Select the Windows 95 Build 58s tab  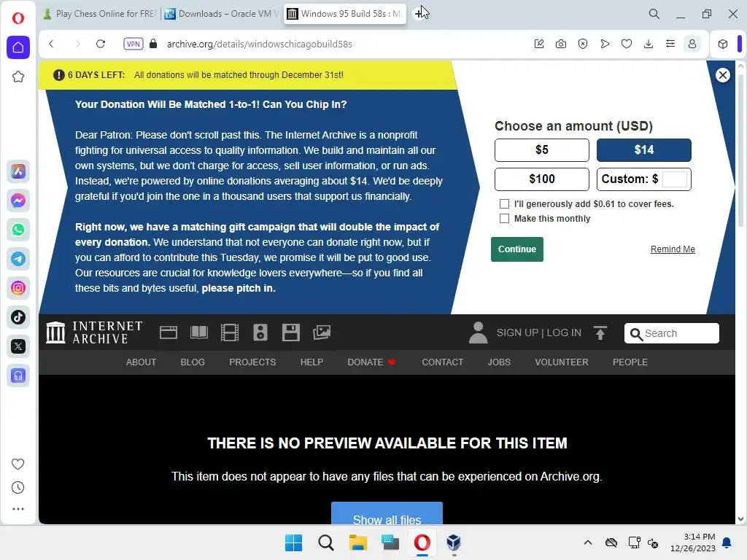tap(345, 14)
